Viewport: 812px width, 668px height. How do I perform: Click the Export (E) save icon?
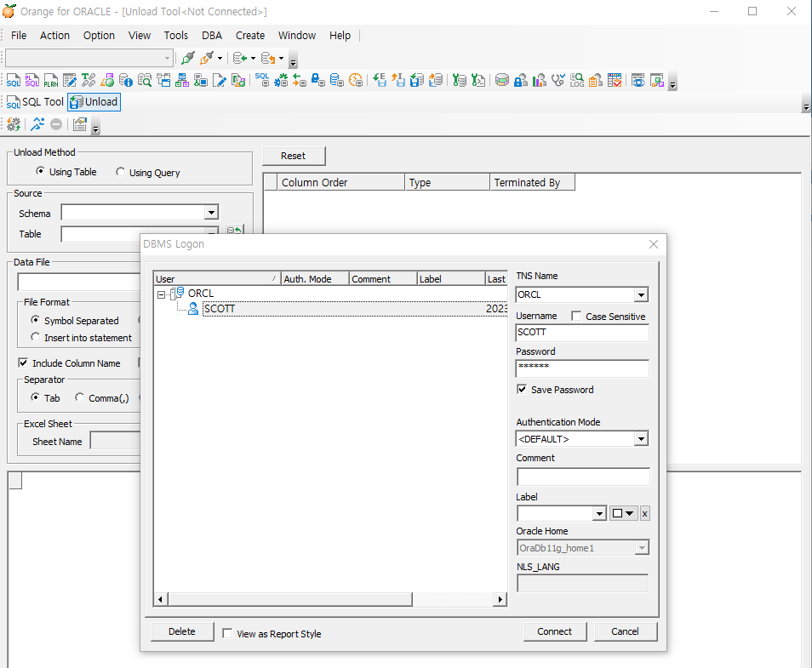tap(380, 80)
